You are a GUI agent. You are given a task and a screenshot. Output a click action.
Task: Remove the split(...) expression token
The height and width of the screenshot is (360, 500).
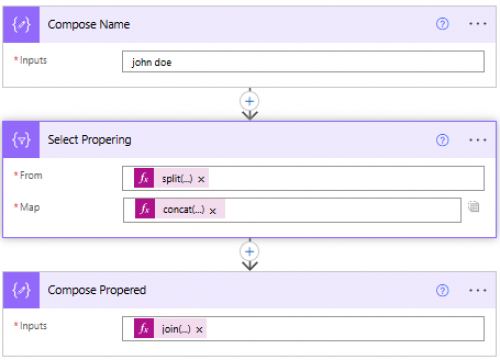point(201,179)
